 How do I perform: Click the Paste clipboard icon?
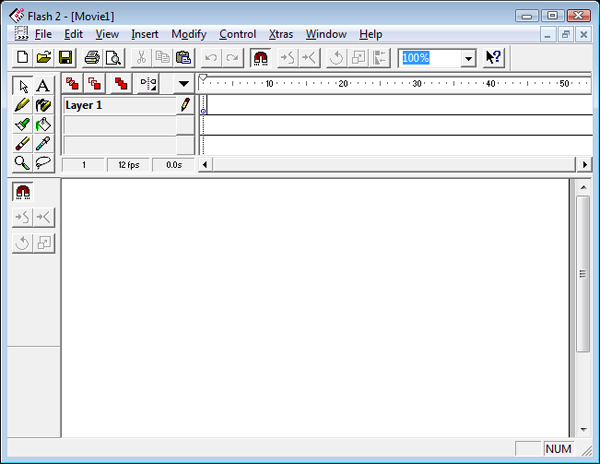(x=184, y=58)
